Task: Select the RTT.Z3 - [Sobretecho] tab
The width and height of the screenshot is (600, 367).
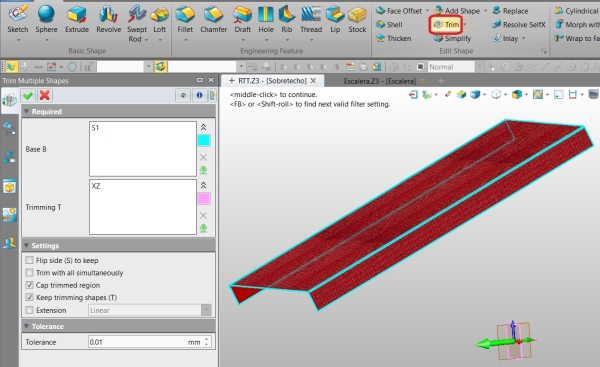Action: (x=272, y=81)
